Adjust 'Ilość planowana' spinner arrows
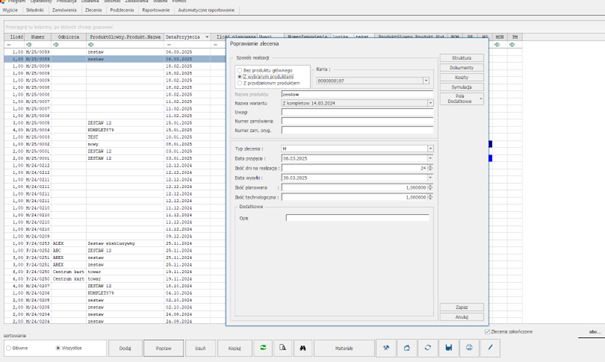The image size is (605, 362). pos(430,188)
